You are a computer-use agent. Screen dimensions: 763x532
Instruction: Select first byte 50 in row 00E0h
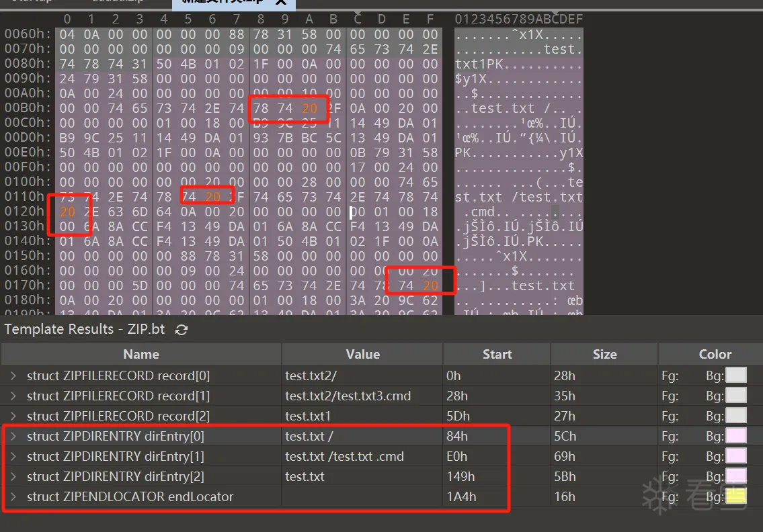pyautogui.click(x=67, y=152)
